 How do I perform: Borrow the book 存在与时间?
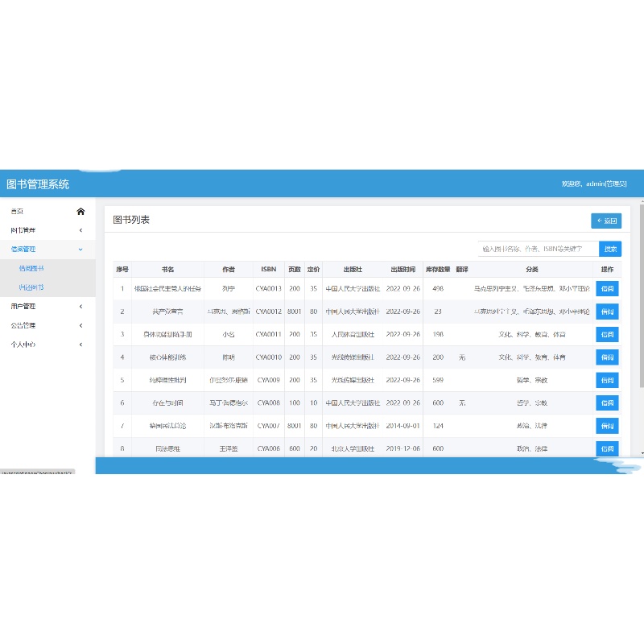[x=607, y=402]
